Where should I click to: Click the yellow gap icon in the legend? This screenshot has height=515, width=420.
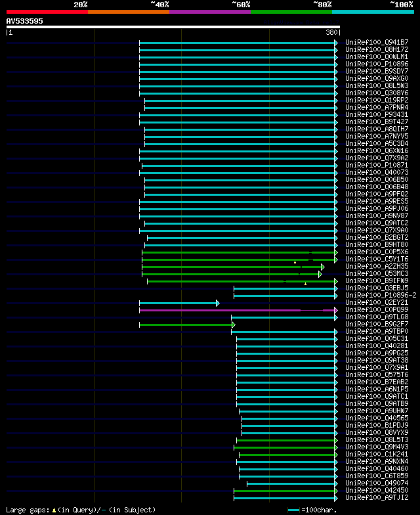pyautogui.click(x=54, y=510)
